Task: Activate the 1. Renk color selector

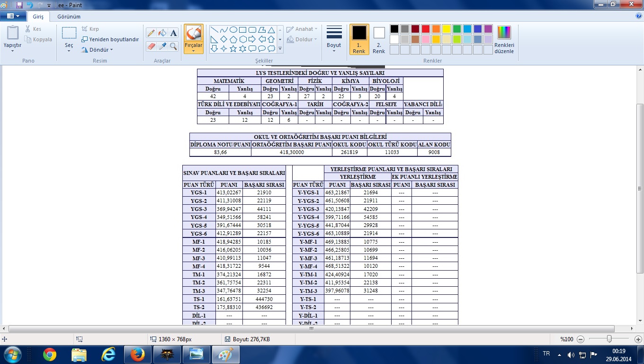Action: pyautogui.click(x=359, y=39)
